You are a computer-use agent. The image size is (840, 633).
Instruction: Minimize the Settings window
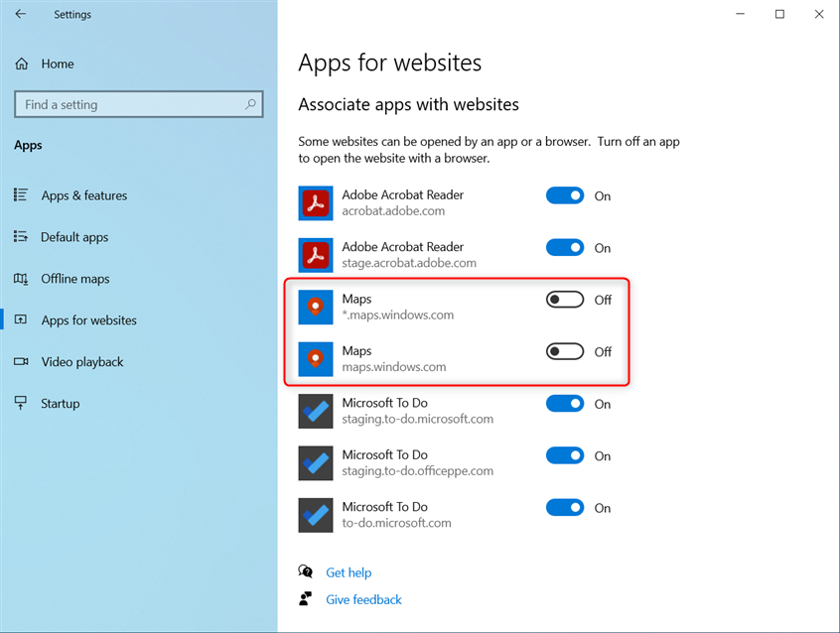point(741,14)
